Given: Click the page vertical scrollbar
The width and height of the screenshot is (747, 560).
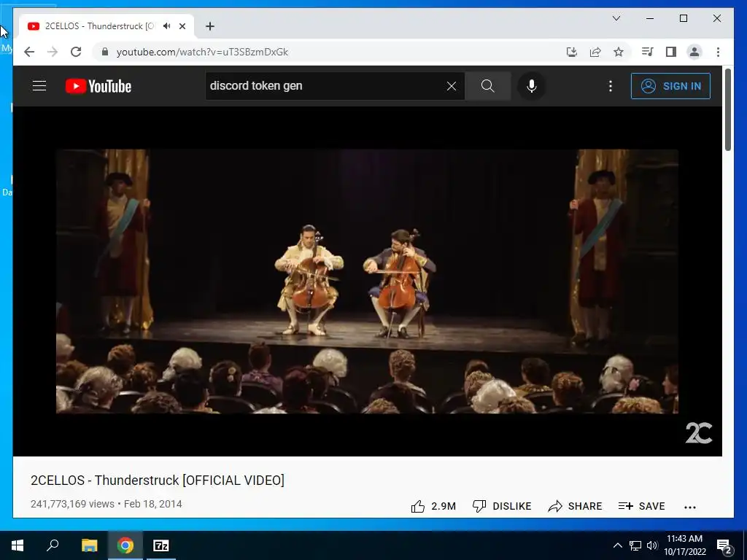Looking at the screenshot, I should [727, 109].
